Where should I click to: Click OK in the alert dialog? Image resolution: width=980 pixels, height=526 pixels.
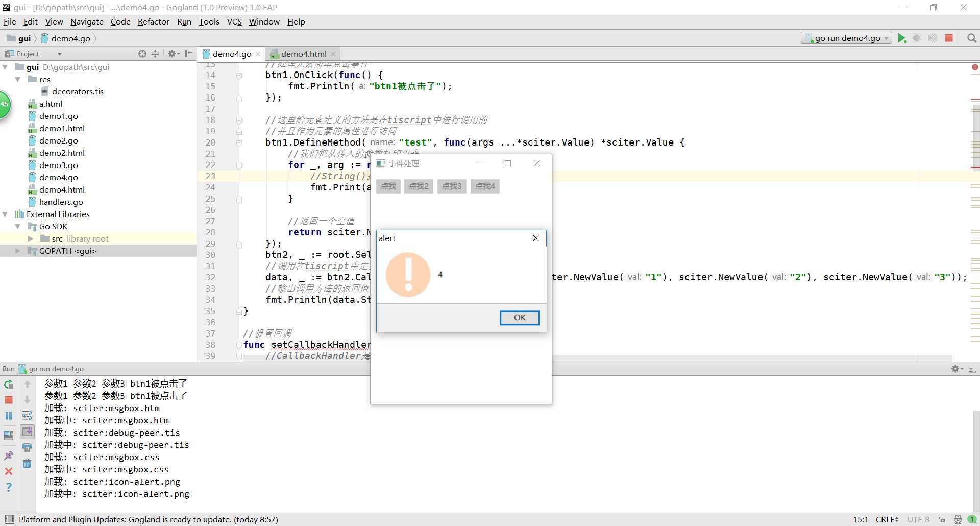(x=520, y=318)
